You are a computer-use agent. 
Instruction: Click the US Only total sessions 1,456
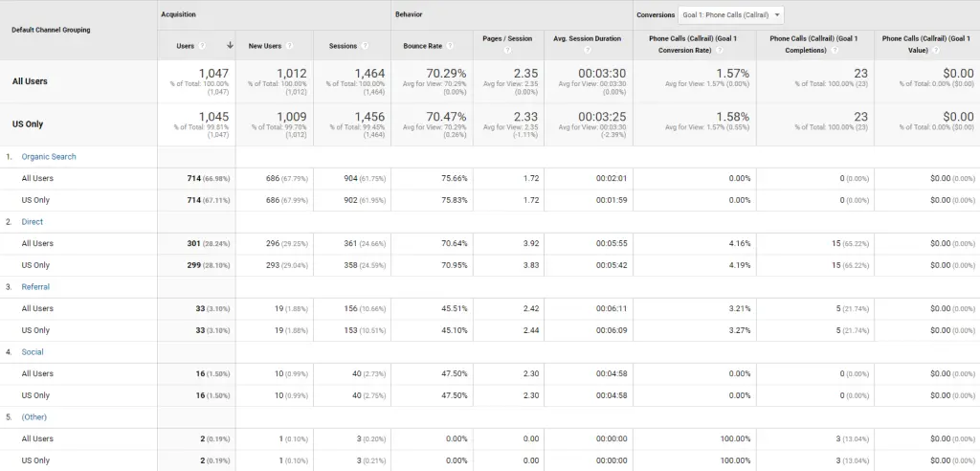tap(369, 117)
